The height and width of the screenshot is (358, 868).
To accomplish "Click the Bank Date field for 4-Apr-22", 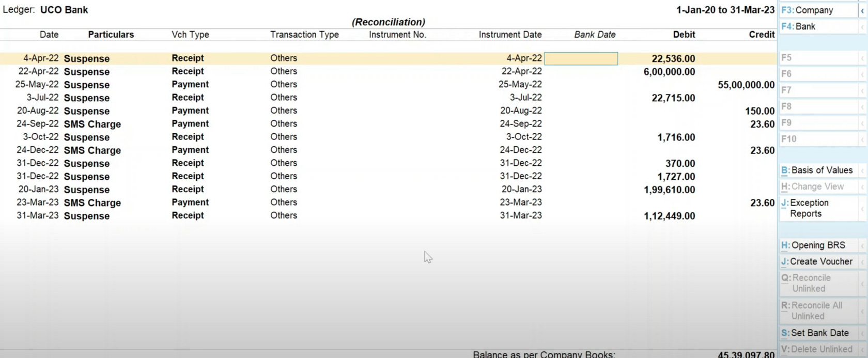I will 581,58.
